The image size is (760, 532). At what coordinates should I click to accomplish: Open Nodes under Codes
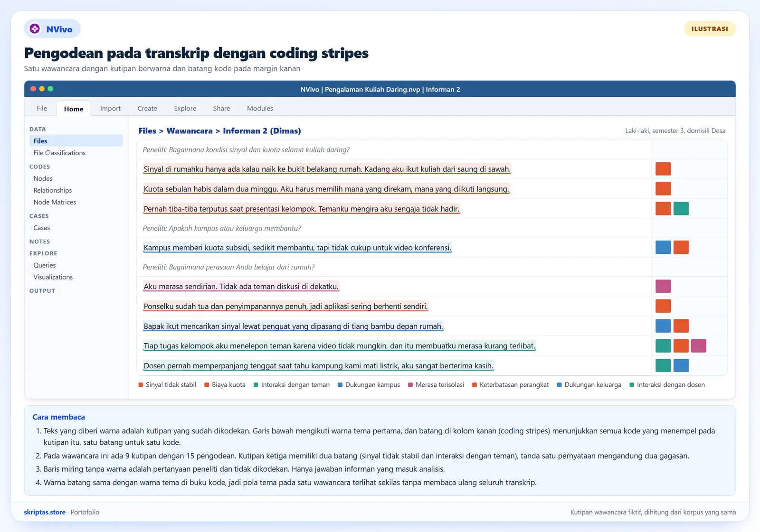(x=43, y=178)
